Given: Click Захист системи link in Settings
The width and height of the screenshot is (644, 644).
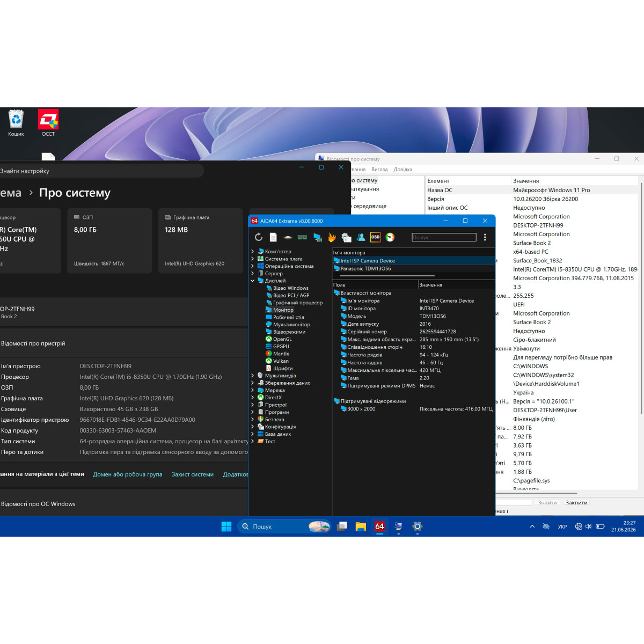Looking at the screenshot, I should pyautogui.click(x=193, y=474).
